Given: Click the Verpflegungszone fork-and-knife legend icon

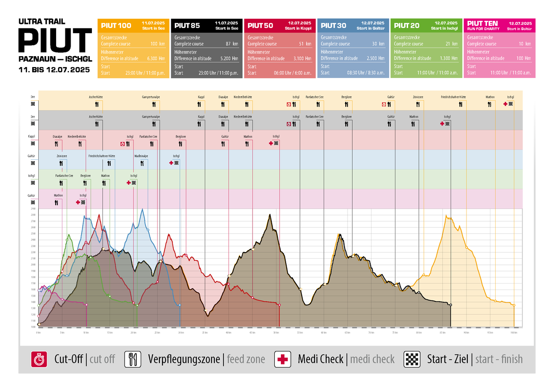Looking at the screenshot, I should point(133,359).
